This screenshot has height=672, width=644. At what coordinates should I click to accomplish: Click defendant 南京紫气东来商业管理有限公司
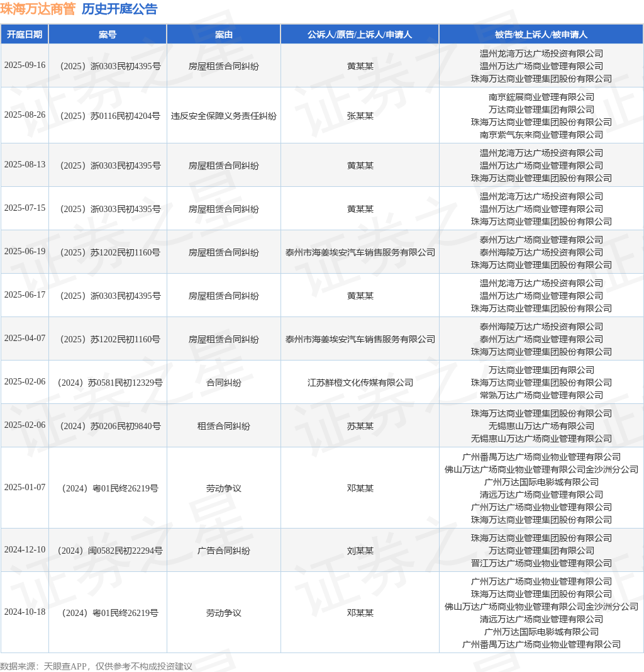(x=541, y=135)
